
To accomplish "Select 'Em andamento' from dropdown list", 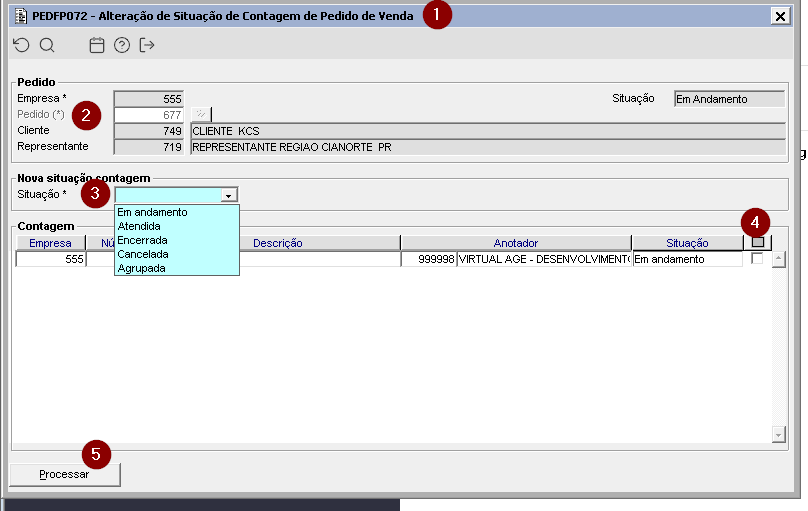I will [x=177, y=212].
